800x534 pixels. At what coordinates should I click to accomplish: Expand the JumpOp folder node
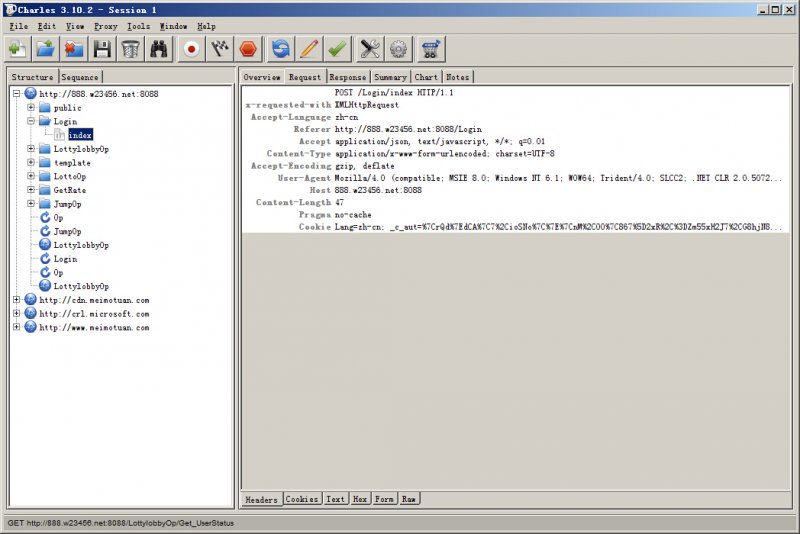31,204
